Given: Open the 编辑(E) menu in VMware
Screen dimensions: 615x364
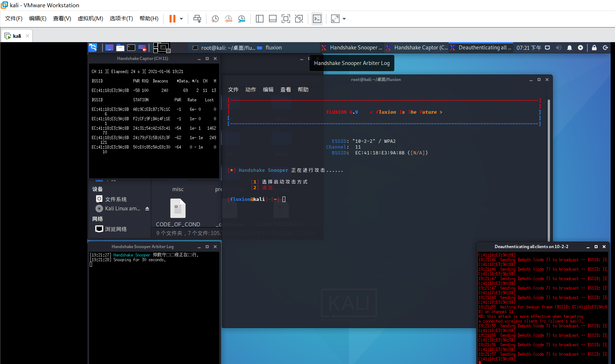Looking at the screenshot, I should (38, 19).
